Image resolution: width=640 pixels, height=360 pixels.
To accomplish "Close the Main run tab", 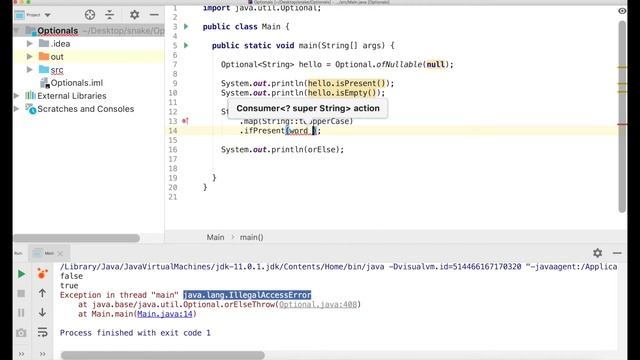I will pyautogui.click(x=60, y=253).
